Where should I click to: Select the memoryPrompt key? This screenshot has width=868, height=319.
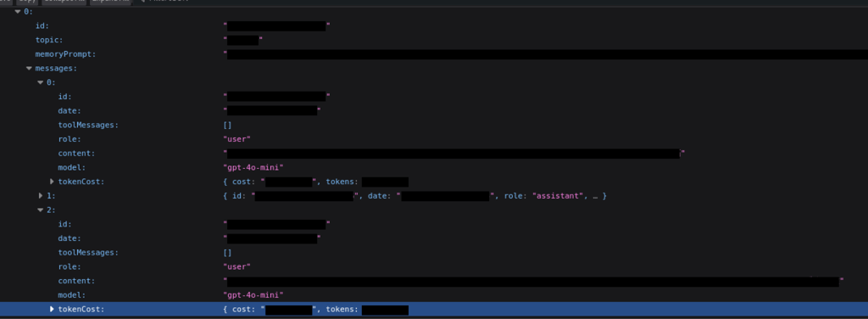pos(65,54)
